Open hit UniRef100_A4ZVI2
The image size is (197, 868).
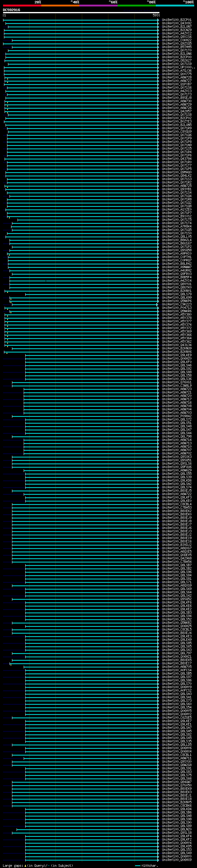176,33
